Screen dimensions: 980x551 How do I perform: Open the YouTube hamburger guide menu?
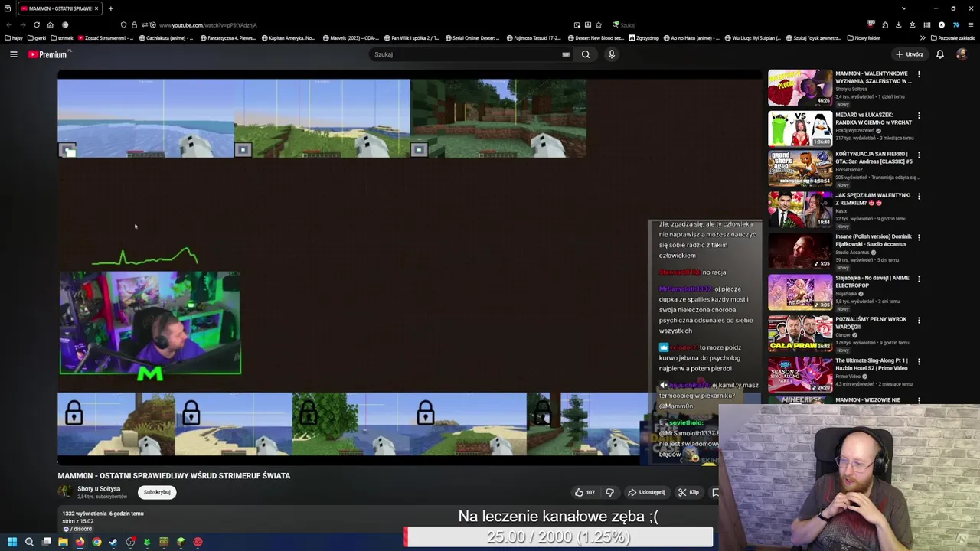(13, 54)
